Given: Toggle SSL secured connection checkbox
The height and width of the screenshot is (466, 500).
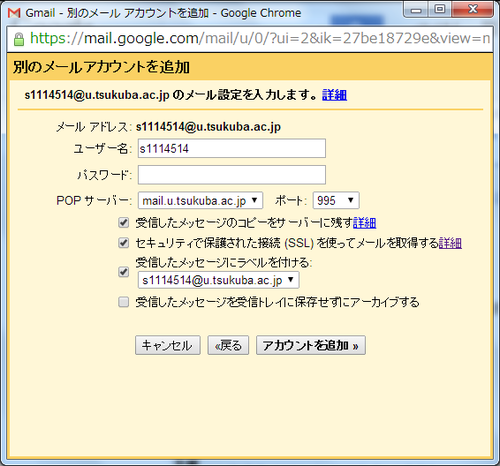Looking at the screenshot, I should coord(124,243).
